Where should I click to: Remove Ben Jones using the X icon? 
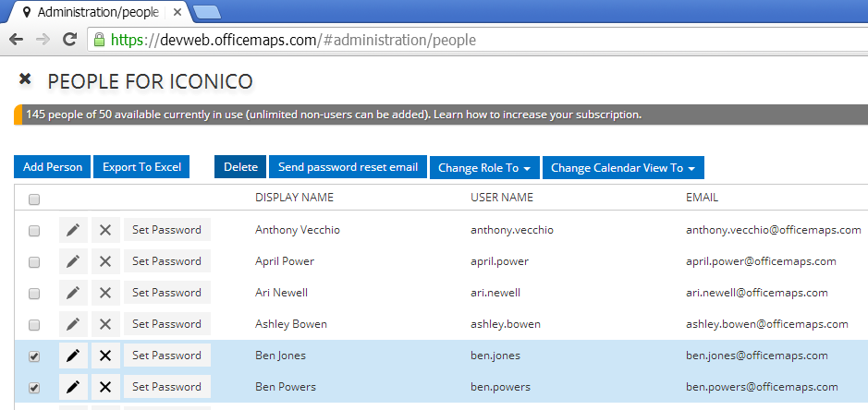(105, 356)
